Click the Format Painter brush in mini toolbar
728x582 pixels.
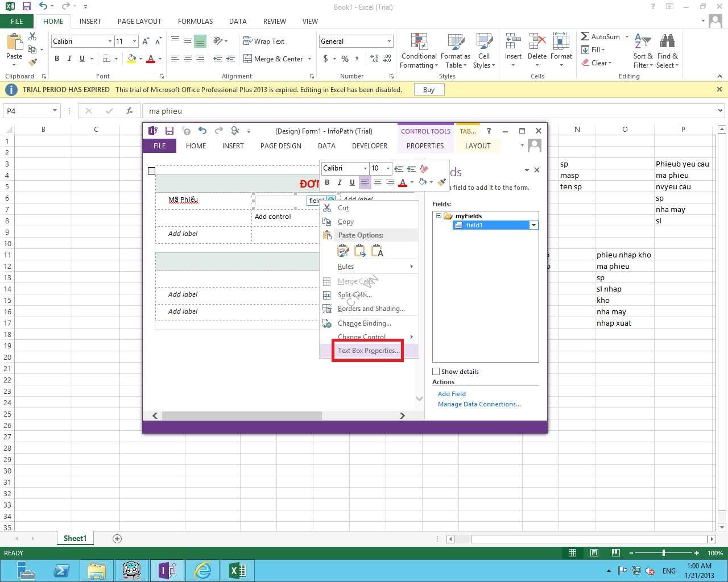(441, 182)
